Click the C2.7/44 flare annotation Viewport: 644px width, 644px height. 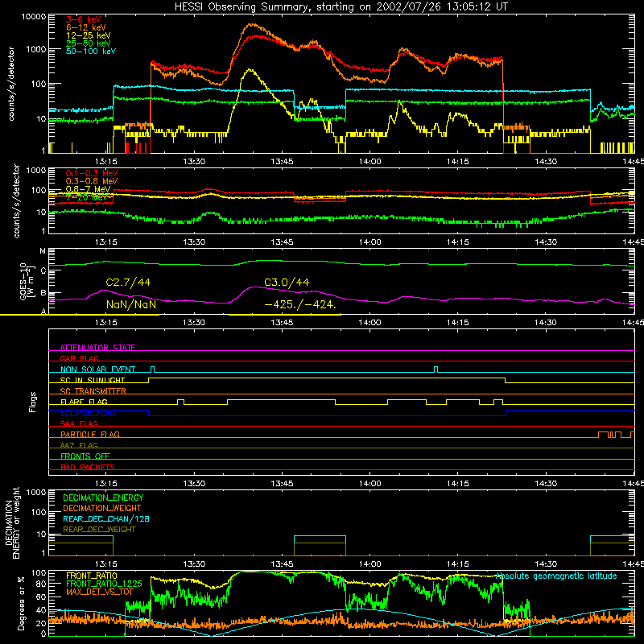[128, 283]
